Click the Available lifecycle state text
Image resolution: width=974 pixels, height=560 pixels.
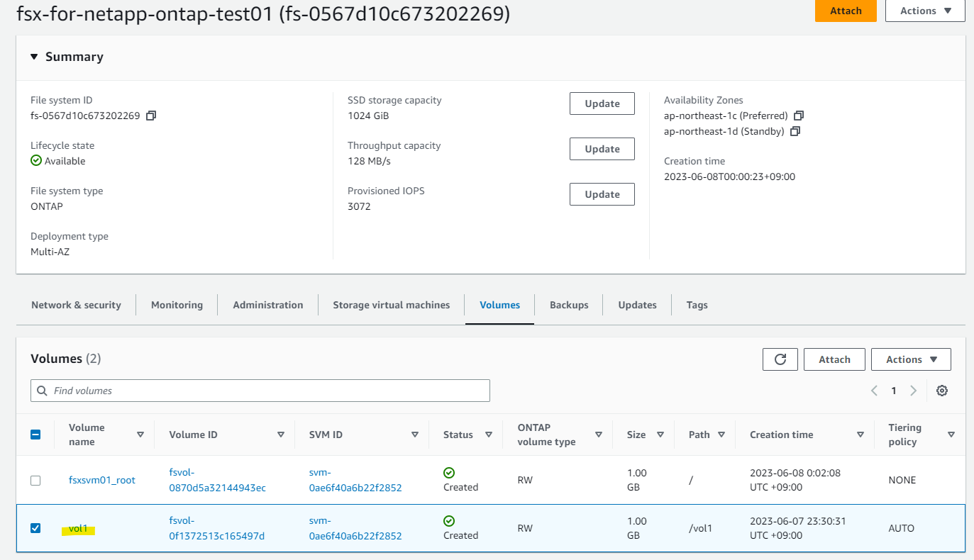tap(65, 161)
